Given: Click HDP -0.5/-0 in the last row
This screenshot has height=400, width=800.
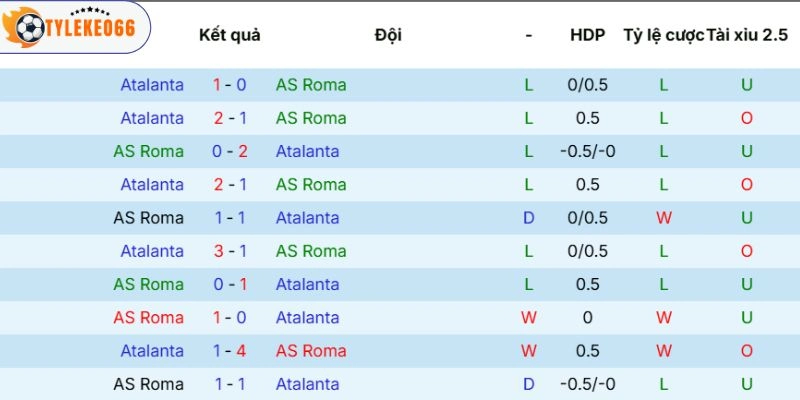Looking at the screenshot, I should 587,384.
